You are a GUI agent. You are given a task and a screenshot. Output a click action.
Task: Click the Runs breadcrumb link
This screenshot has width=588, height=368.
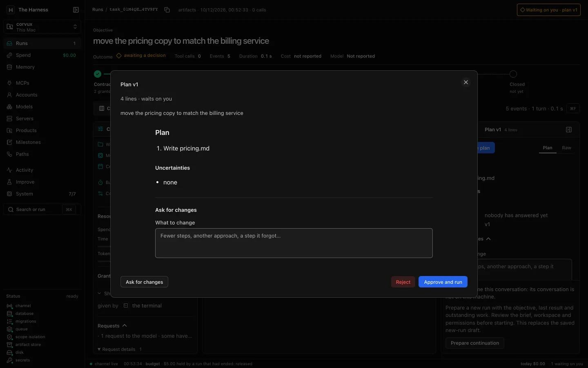click(98, 9)
